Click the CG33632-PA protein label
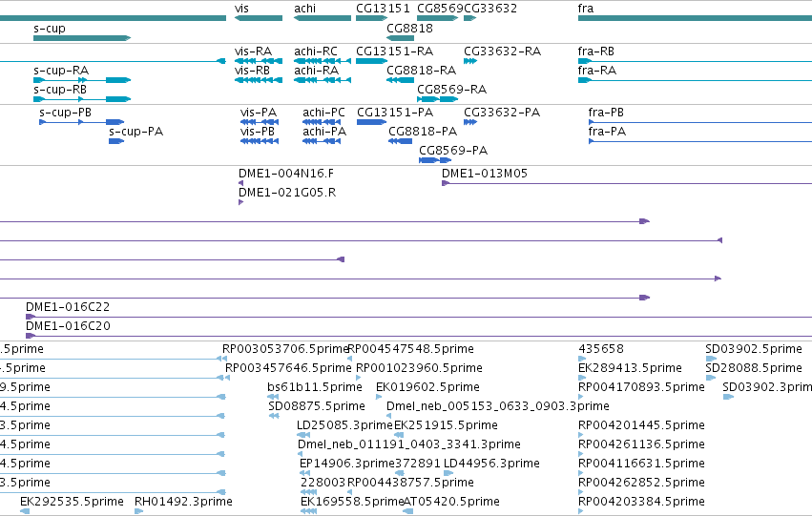The image size is (812, 516). (x=502, y=113)
